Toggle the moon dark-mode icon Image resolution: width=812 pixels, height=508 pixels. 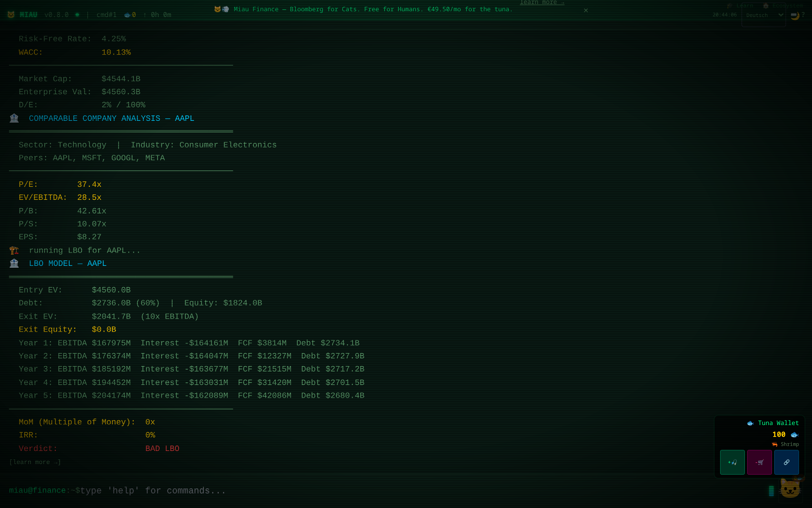[x=795, y=16]
